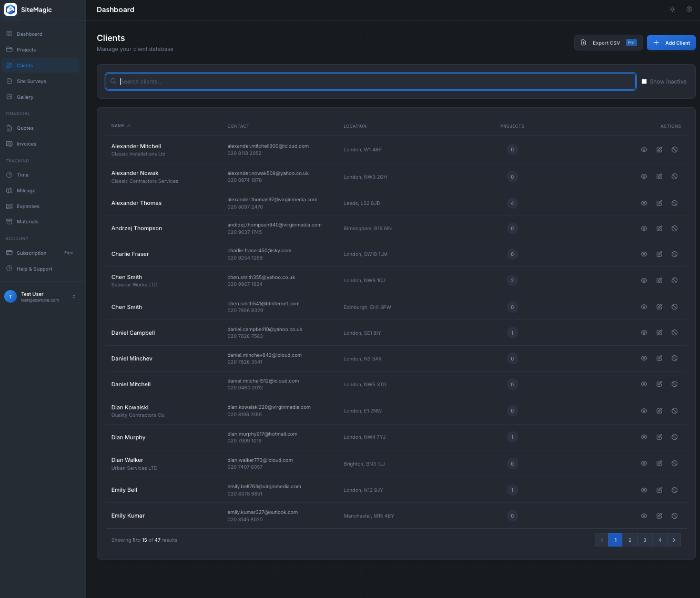Add a new client

point(671,43)
